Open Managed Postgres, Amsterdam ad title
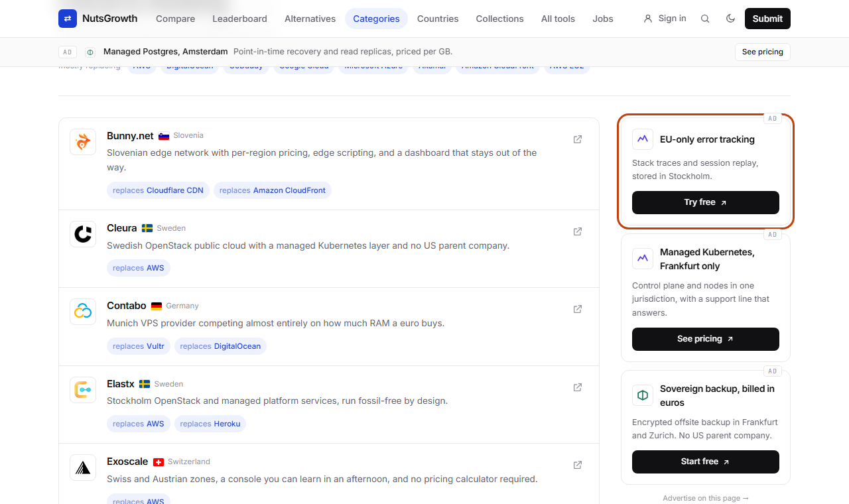The image size is (849, 504). pyautogui.click(x=166, y=52)
